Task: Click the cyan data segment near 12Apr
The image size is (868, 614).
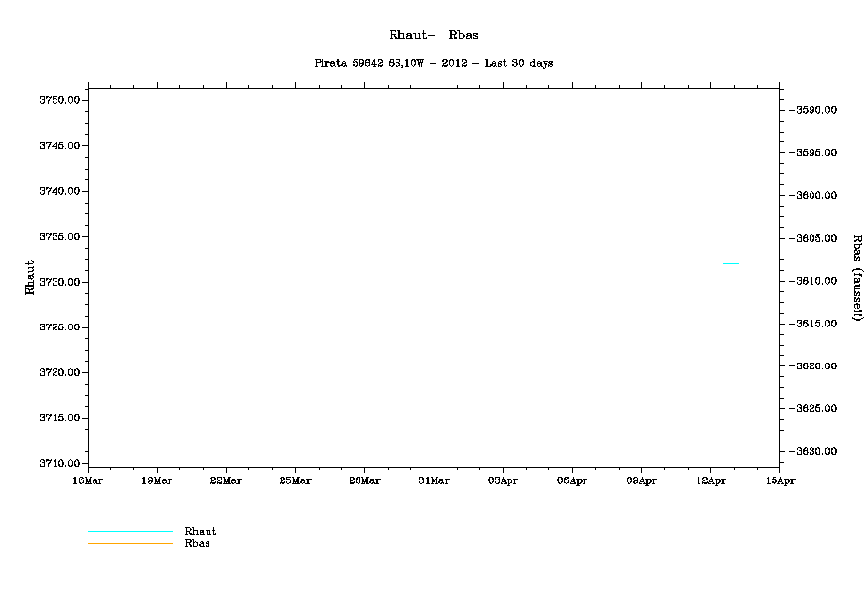Action: 731,263
